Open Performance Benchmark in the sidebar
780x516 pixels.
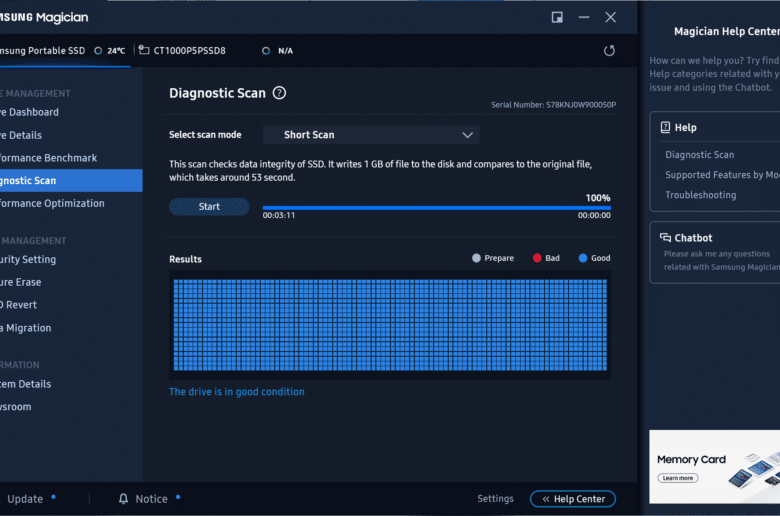[48, 158]
